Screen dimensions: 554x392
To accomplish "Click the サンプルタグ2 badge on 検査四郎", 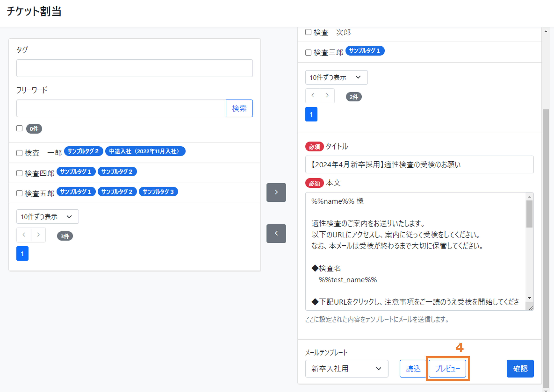I will tap(117, 172).
